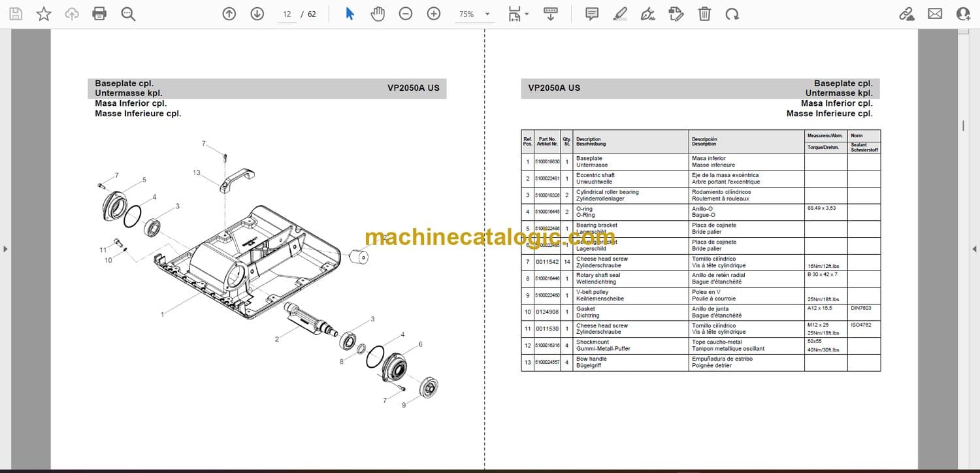Go to previous page with up arrow

tap(229, 14)
